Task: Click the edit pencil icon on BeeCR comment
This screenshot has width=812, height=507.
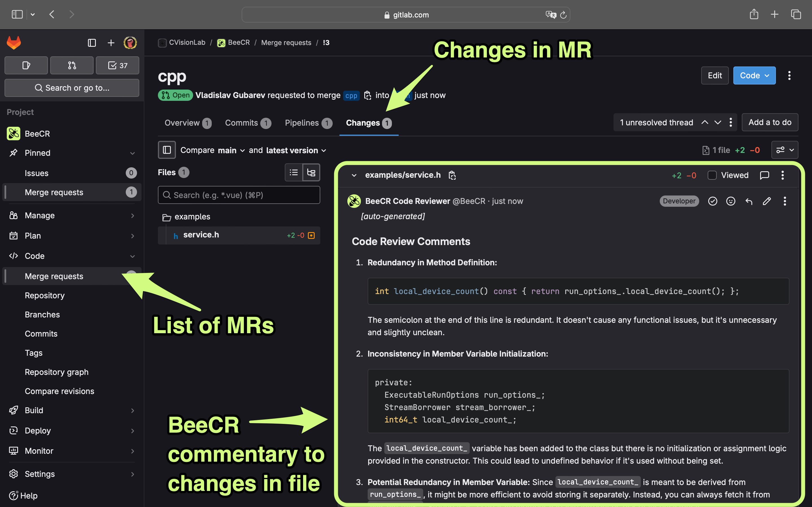Action: tap(766, 201)
